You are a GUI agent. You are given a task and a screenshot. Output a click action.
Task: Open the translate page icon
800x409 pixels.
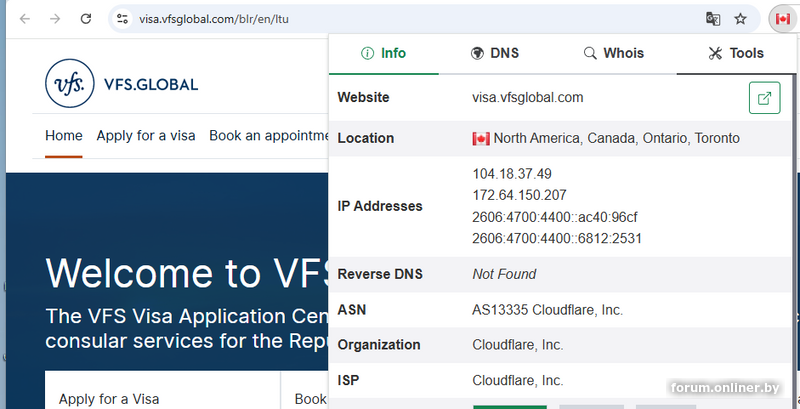pyautogui.click(x=713, y=19)
